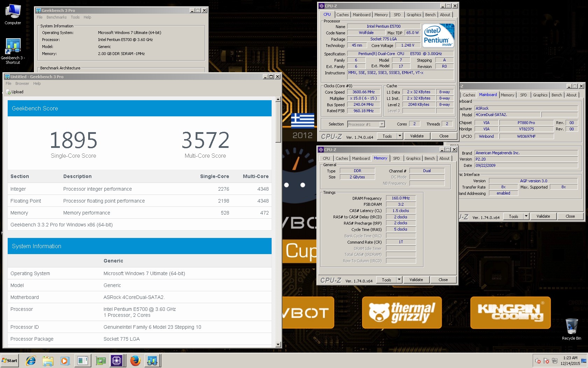Click Close button in Mainboard CPU-Z window
This screenshot has height=368, width=588.
point(570,216)
